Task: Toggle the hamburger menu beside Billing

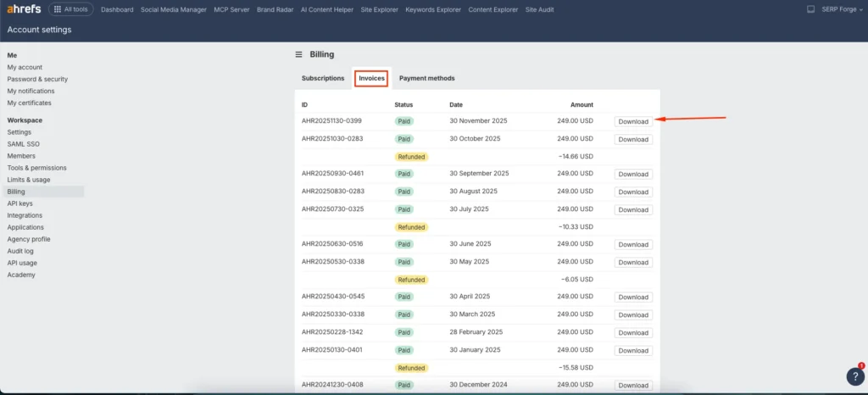Action: point(298,55)
